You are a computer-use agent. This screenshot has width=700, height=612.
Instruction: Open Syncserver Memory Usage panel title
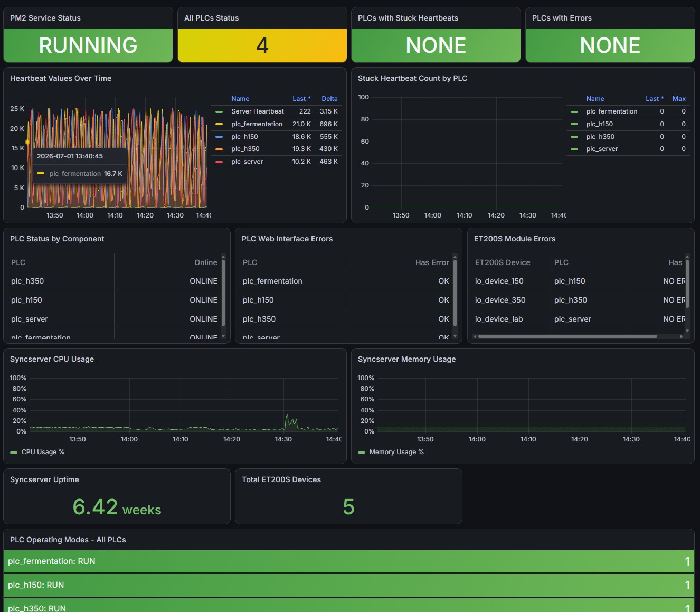(406, 359)
